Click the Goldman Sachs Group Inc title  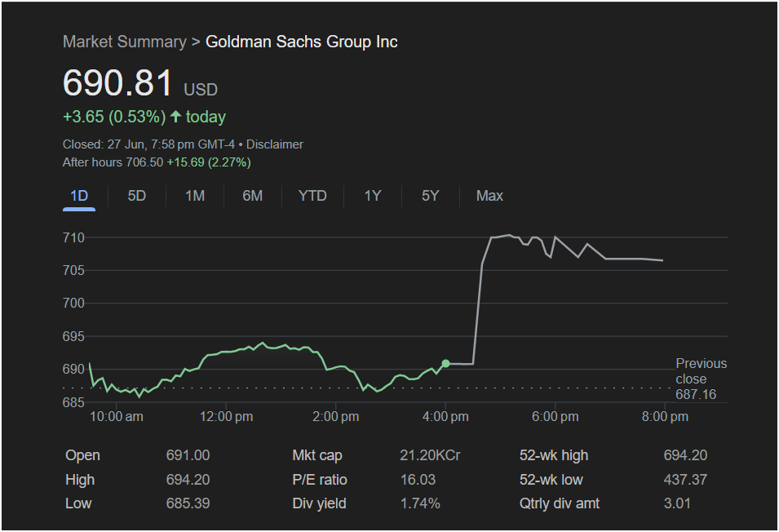coord(302,42)
